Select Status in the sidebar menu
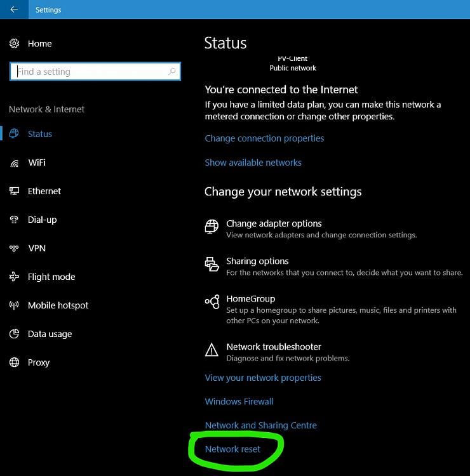This screenshot has height=476, width=470. pos(40,134)
